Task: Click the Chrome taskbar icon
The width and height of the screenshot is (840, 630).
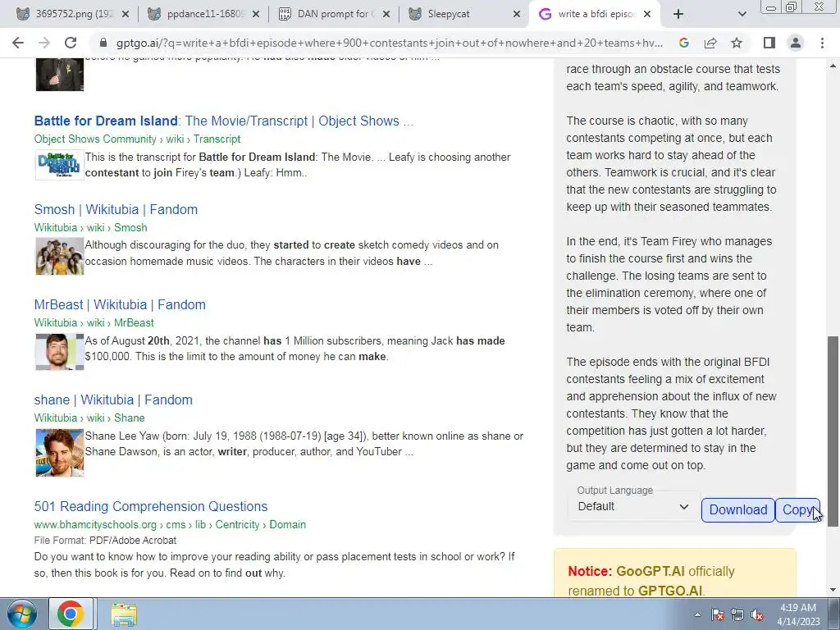Action: (71, 614)
